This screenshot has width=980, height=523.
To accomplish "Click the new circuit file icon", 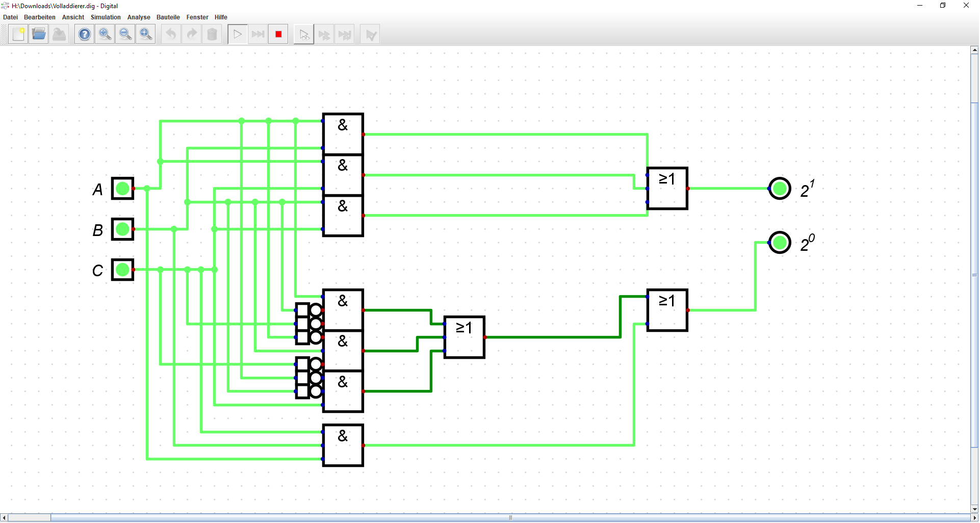I will [x=18, y=35].
